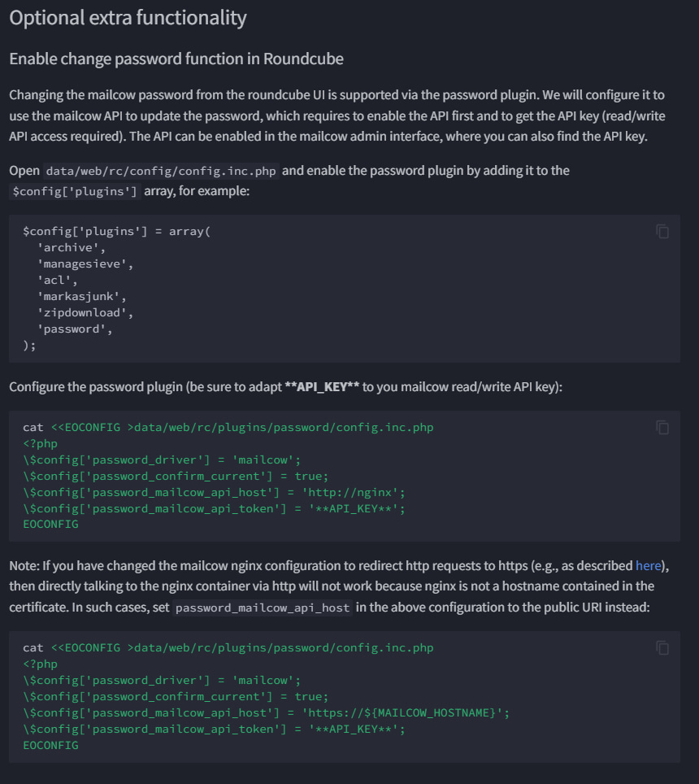699x784 pixels.
Task: Click the 'archive' entry in the plugins array
Action: 72,248
